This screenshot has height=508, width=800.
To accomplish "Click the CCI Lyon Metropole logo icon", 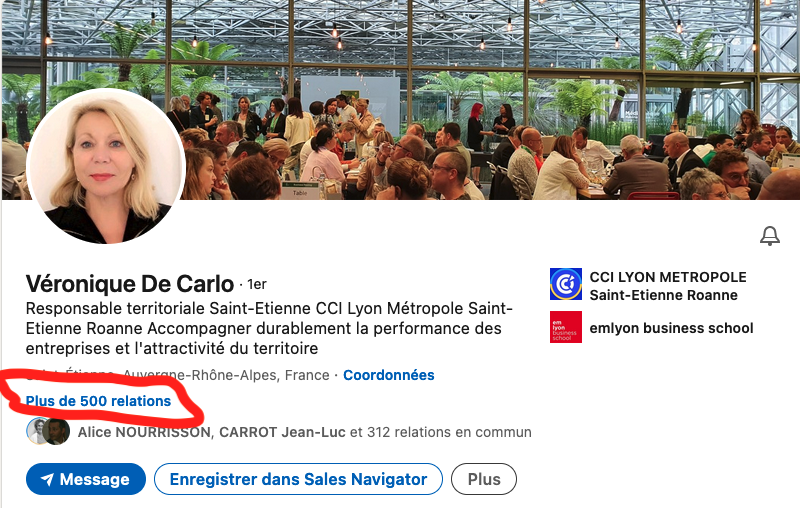I will [x=565, y=284].
